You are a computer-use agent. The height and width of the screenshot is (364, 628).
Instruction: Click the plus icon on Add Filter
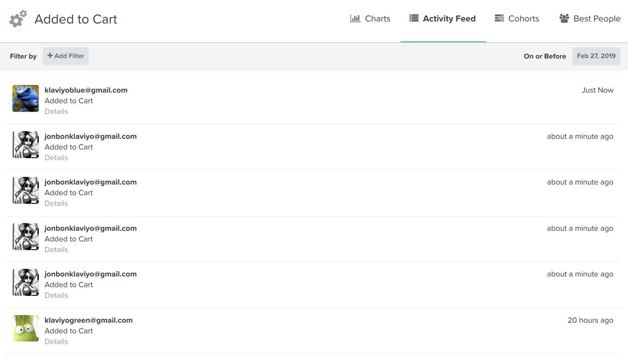49,55
